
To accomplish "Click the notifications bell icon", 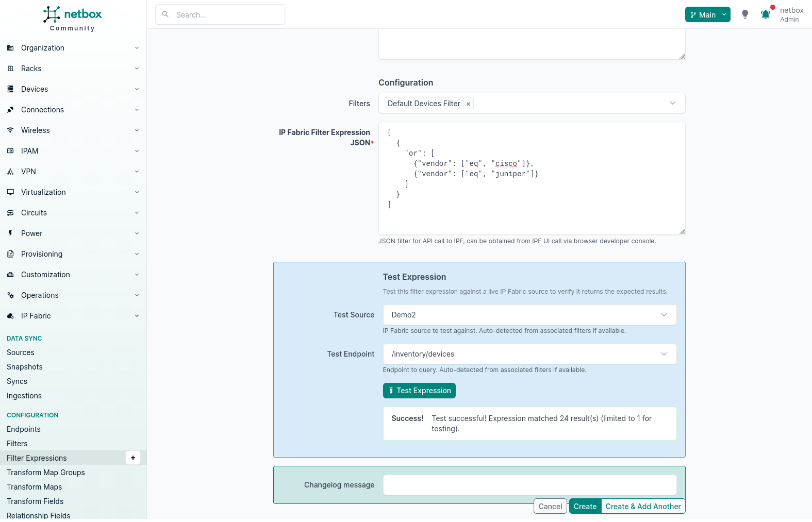I will [766, 14].
